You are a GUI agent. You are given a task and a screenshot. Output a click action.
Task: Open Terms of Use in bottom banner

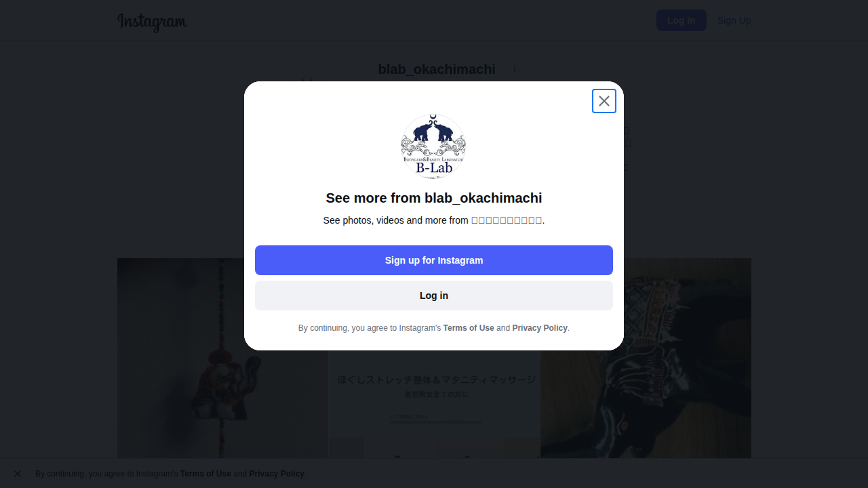[x=205, y=474]
